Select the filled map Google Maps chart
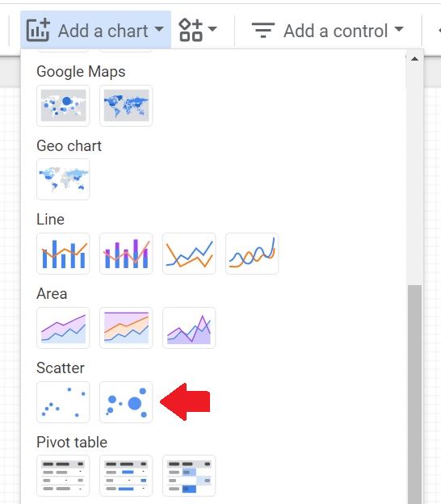 [126, 106]
